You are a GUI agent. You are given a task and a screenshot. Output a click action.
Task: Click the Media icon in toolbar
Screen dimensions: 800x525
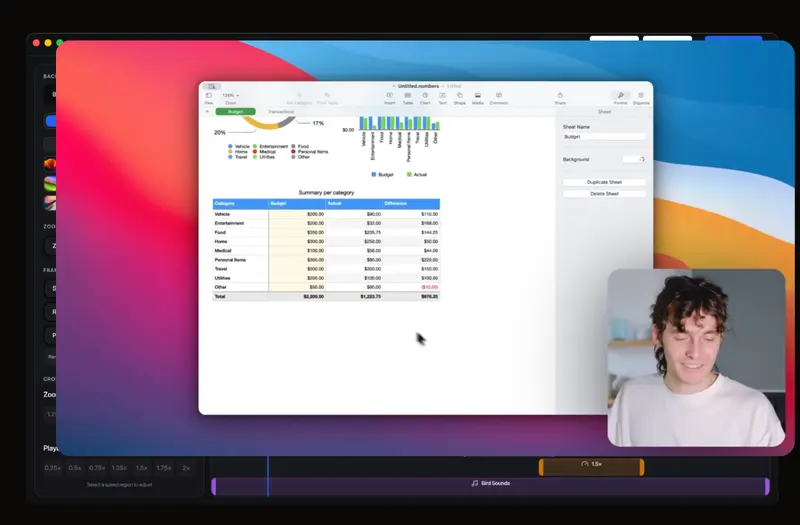(478, 96)
